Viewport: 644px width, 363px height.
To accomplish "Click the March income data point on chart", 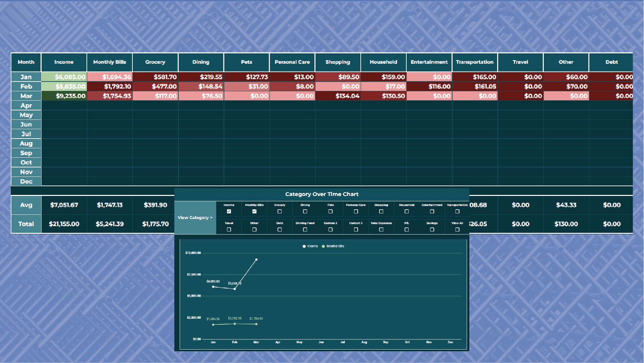I will (256, 259).
